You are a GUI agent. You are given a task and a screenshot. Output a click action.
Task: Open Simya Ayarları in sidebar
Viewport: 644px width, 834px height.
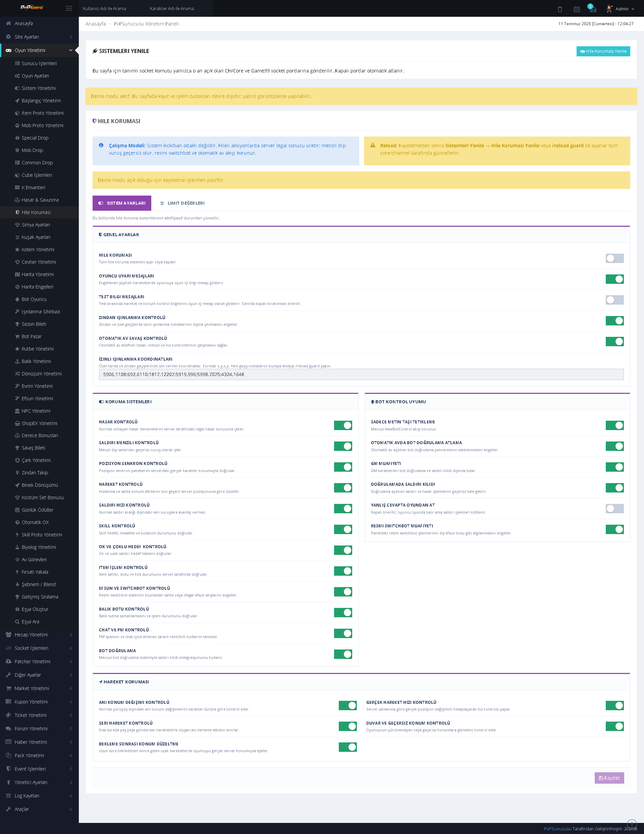pos(39,225)
